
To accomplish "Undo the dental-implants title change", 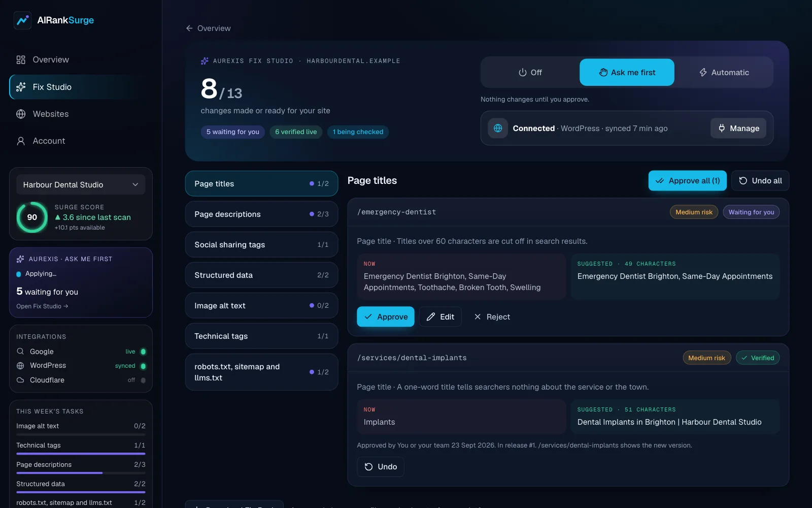I will [x=381, y=467].
